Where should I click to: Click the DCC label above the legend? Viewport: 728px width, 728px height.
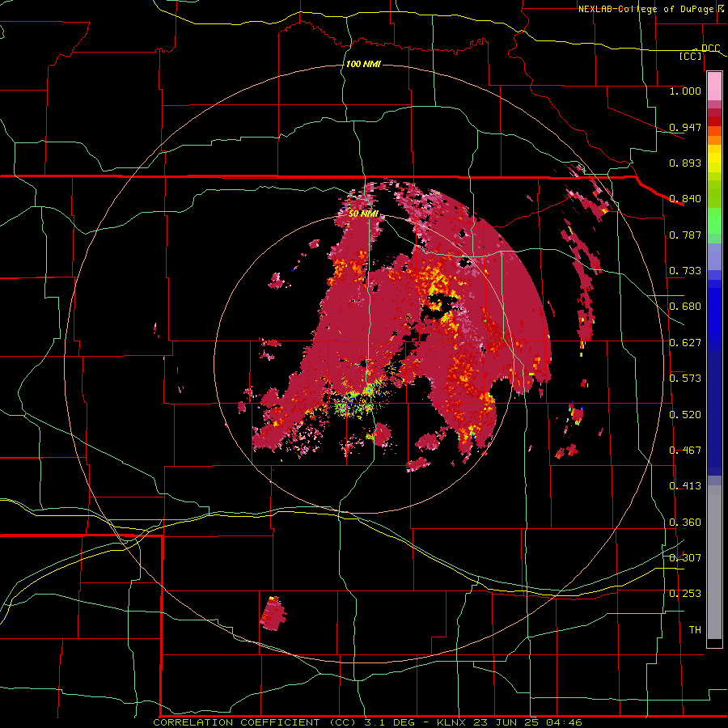(710, 49)
